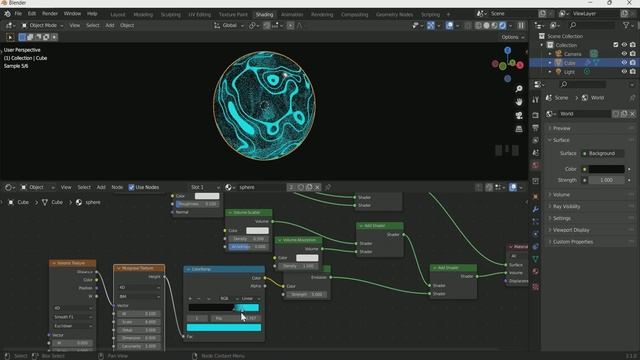
Task: Open the node editor Node menu
Action: click(117, 187)
